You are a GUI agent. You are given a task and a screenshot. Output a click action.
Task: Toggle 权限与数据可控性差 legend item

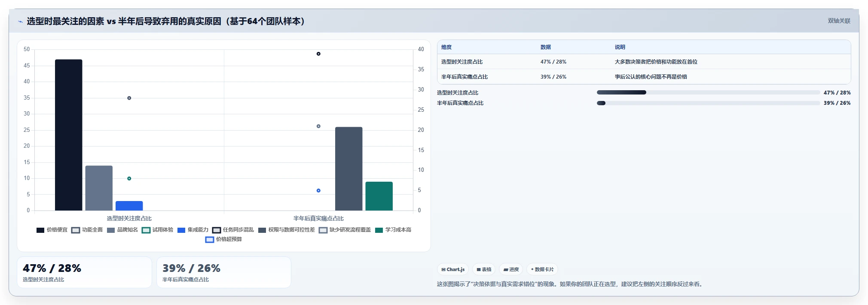pos(287,230)
